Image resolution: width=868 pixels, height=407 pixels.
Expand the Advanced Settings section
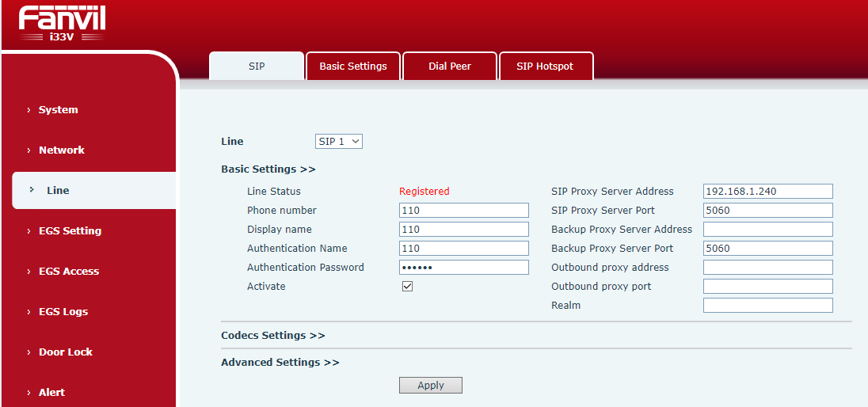280,362
